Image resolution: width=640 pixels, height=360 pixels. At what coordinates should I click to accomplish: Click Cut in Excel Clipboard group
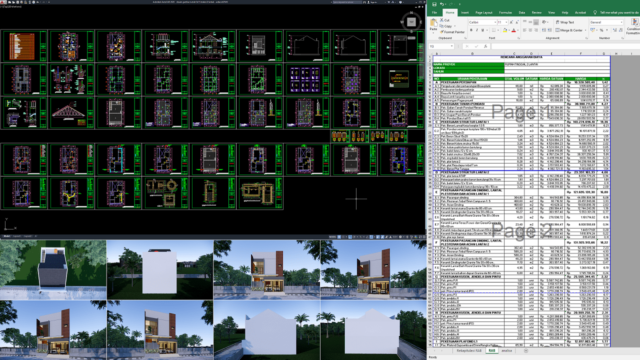point(445,20)
